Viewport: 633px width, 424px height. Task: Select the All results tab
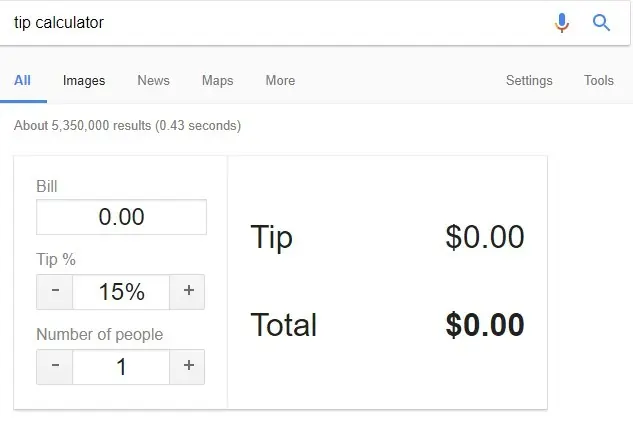[x=22, y=81]
